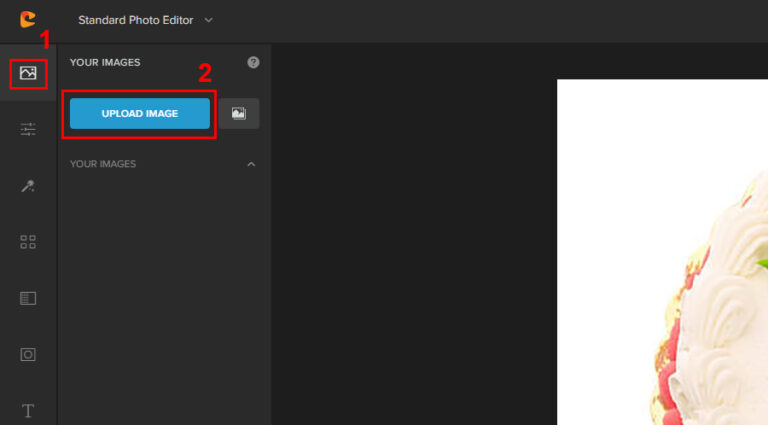Click the Your Images panel heading
Screen dimensions: 768x425
(x=105, y=63)
